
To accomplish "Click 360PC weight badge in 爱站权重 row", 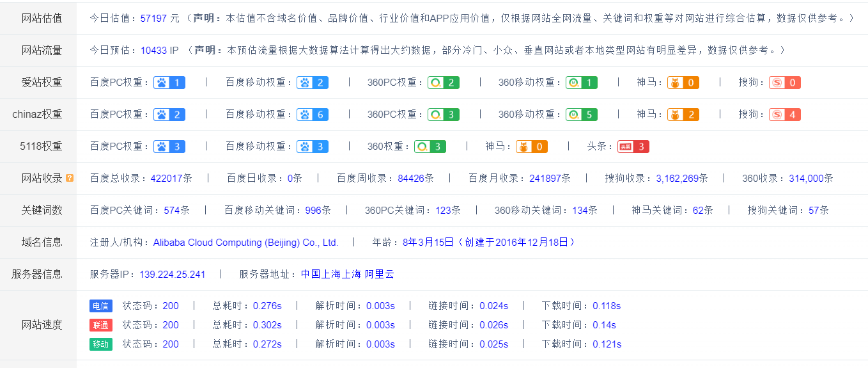I will click(444, 83).
